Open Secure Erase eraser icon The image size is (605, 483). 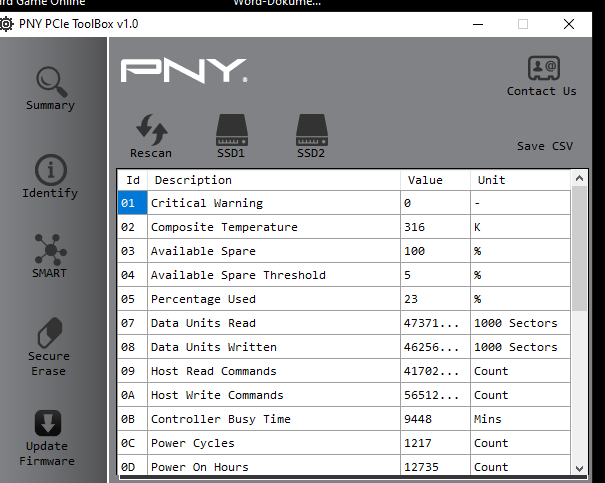pos(49,333)
